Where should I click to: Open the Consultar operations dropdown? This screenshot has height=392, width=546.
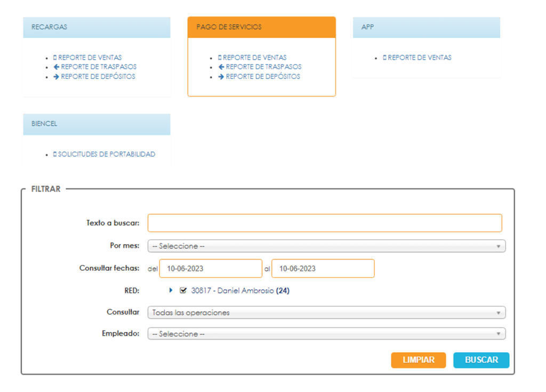click(326, 313)
